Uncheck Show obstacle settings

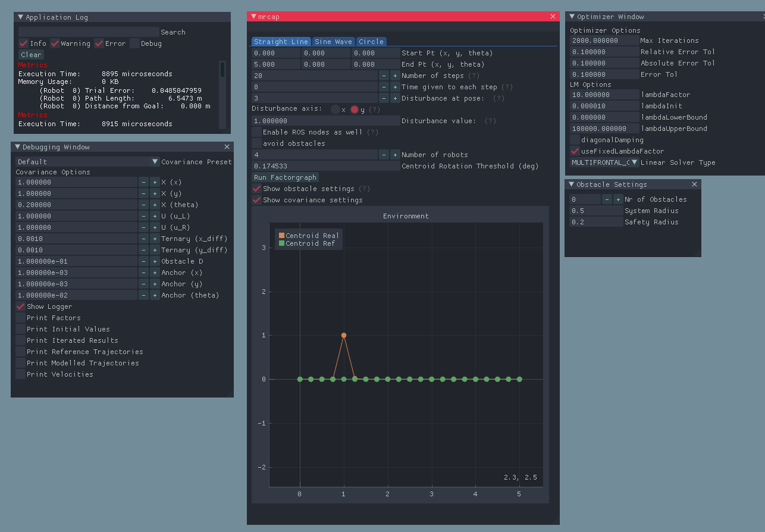point(256,189)
